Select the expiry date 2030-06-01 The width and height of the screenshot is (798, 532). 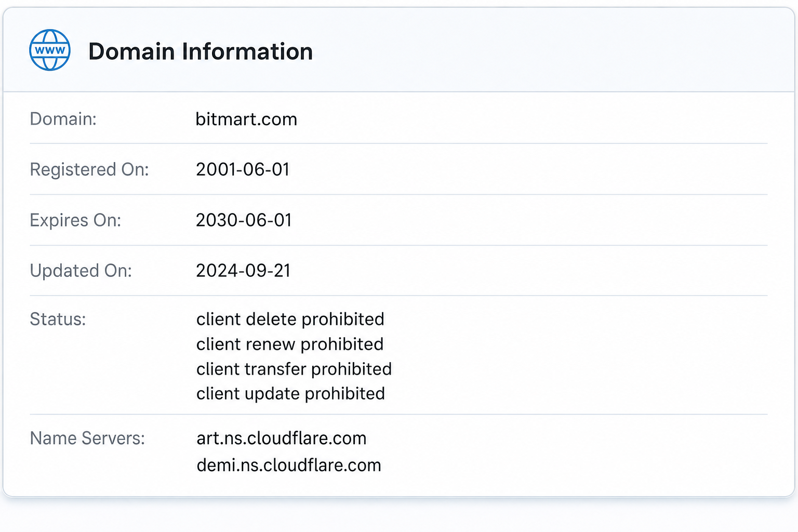click(244, 220)
